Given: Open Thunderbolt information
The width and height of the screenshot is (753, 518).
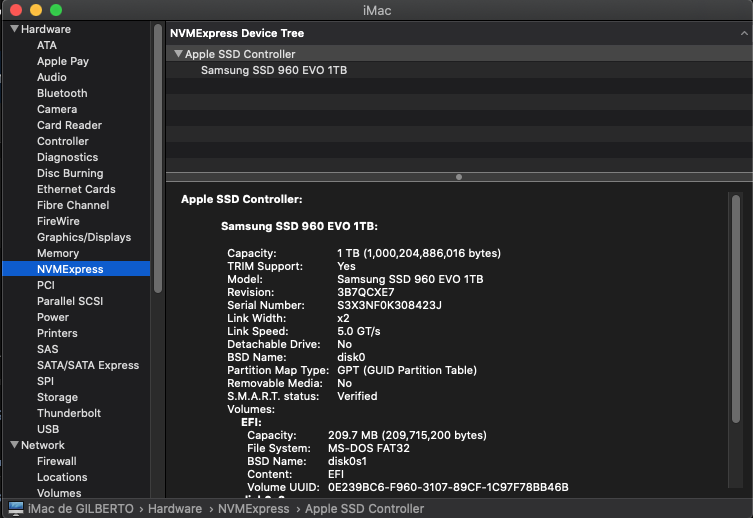Looking at the screenshot, I should 69,413.
